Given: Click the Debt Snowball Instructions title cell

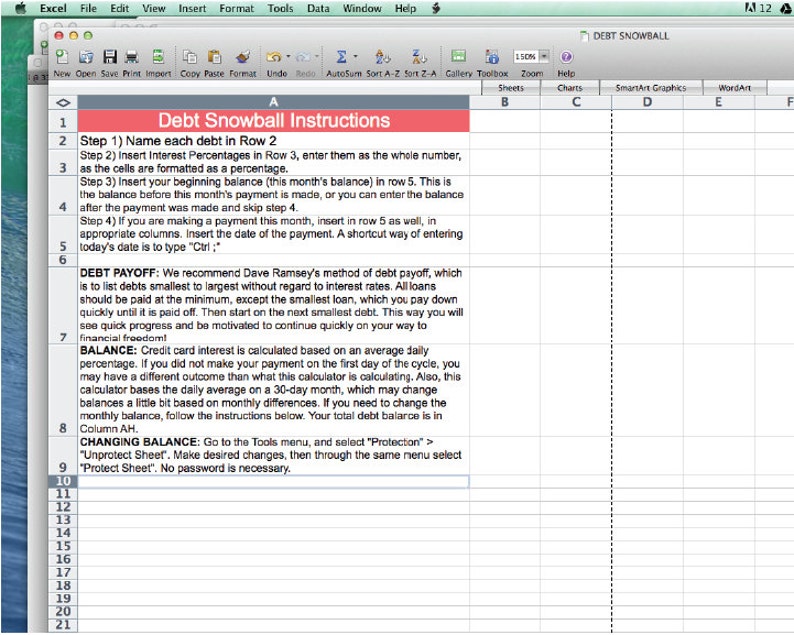Looking at the screenshot, I should point(273,121).
